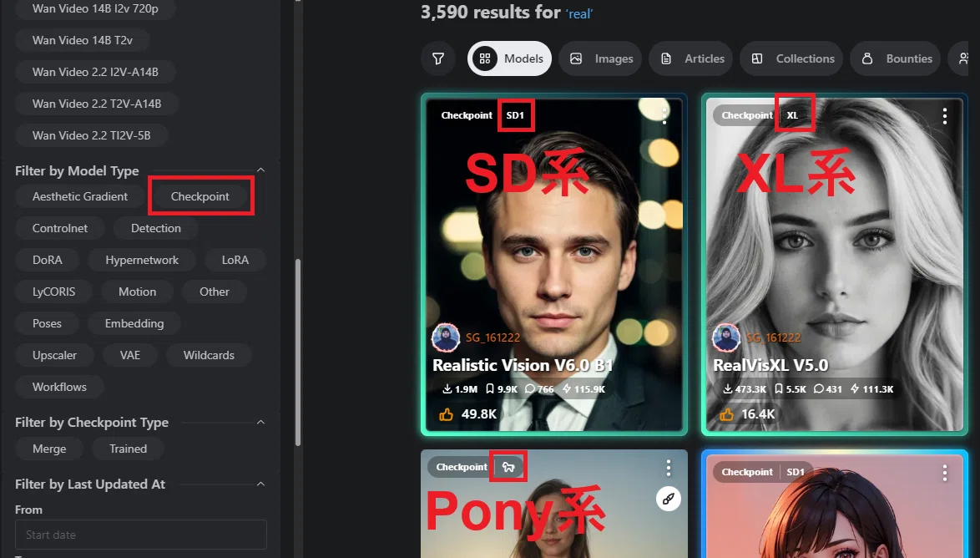Open three-dot menu on Pony checkpoint card
980x558 pixels.
tap(668, 467)
